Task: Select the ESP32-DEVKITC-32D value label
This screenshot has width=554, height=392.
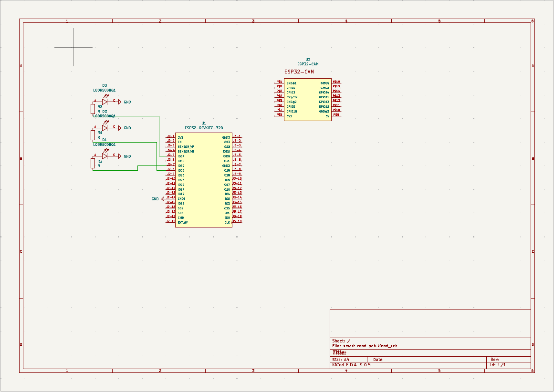Action: click(x=204, y=128)
